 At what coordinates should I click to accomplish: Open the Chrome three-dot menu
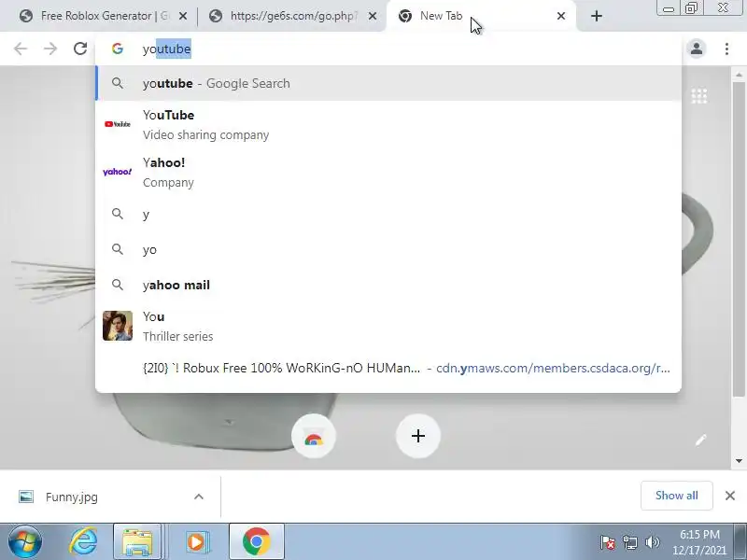726,49
